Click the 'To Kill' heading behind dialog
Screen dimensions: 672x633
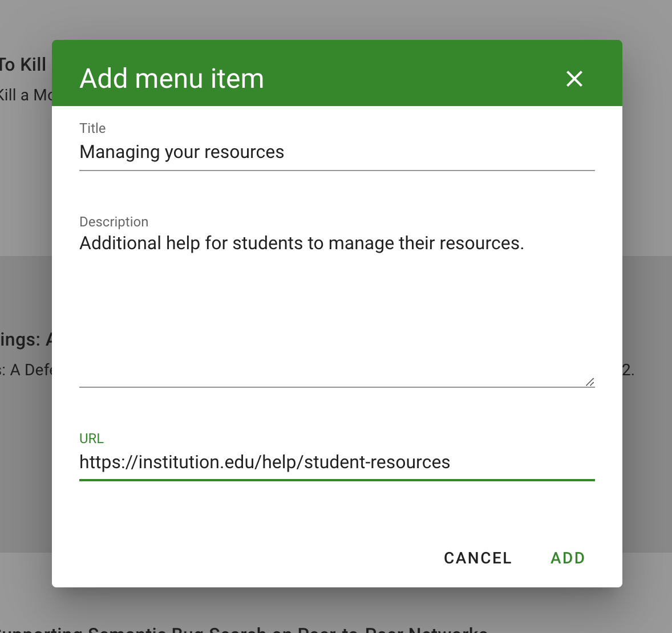point(23,65)
